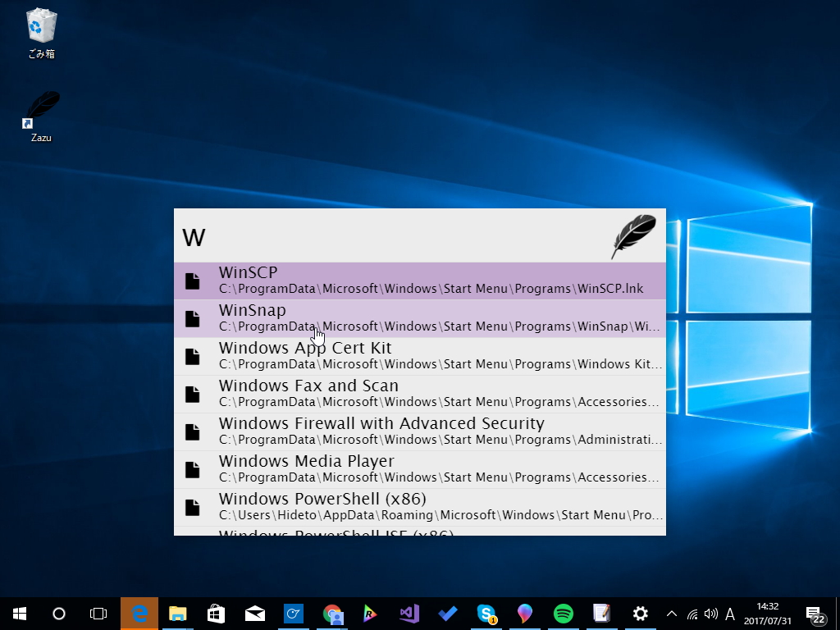
Task: Open the Start menu
Action: point(19,613)
